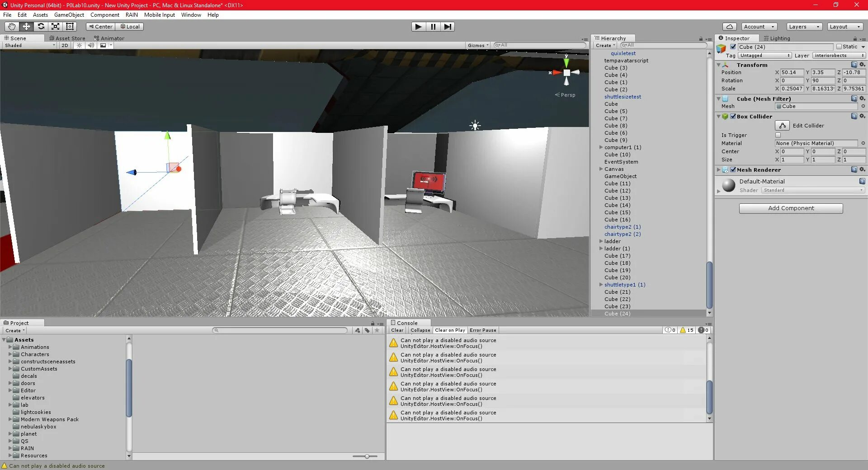Screen dimensions: 868x470
Task: Open Mesh Filter gear settings
Action: pyautogui.click(x=862, y=99)
